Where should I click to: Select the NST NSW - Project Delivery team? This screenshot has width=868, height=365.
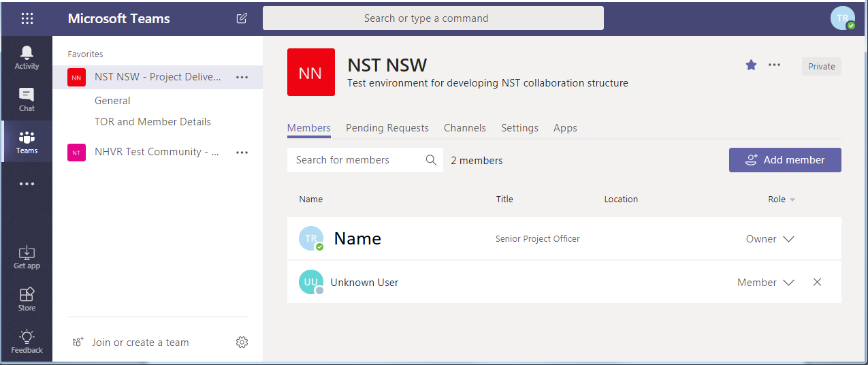(x=158, y=77)
